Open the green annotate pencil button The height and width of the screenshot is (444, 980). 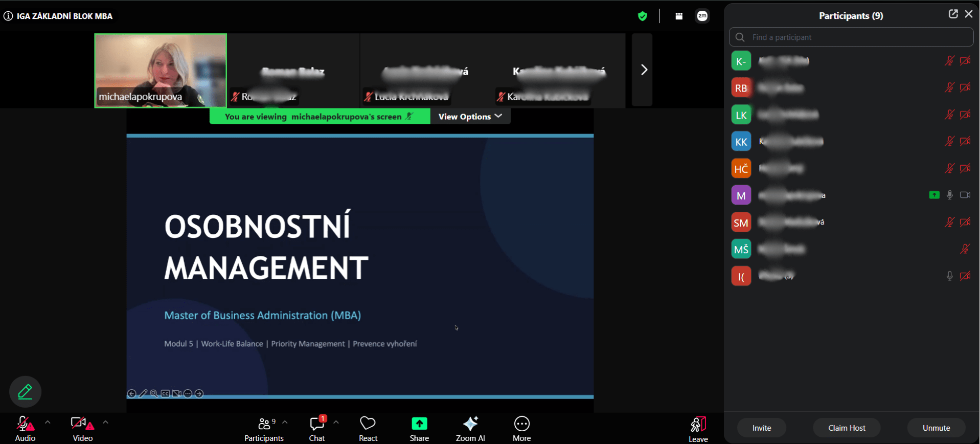tap(25, 392)
